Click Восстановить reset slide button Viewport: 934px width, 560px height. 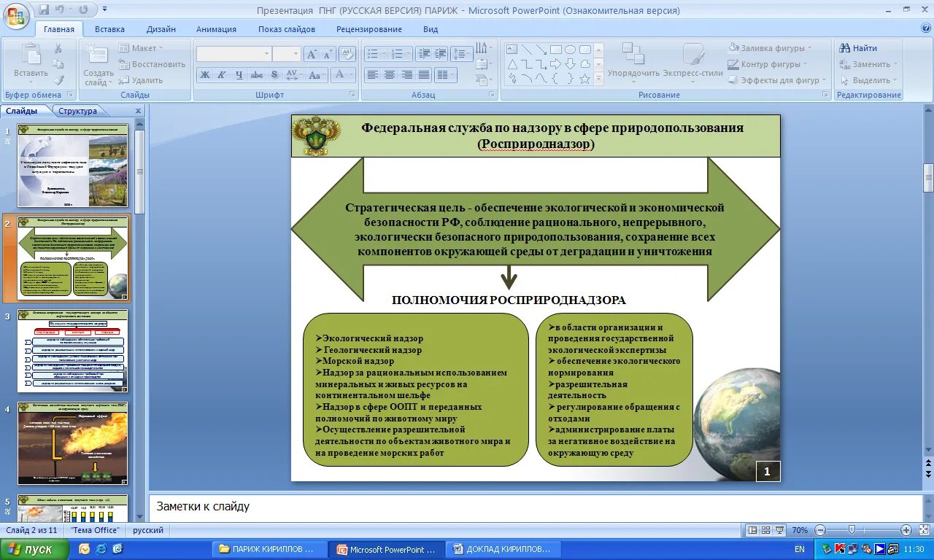click(153, 64)
